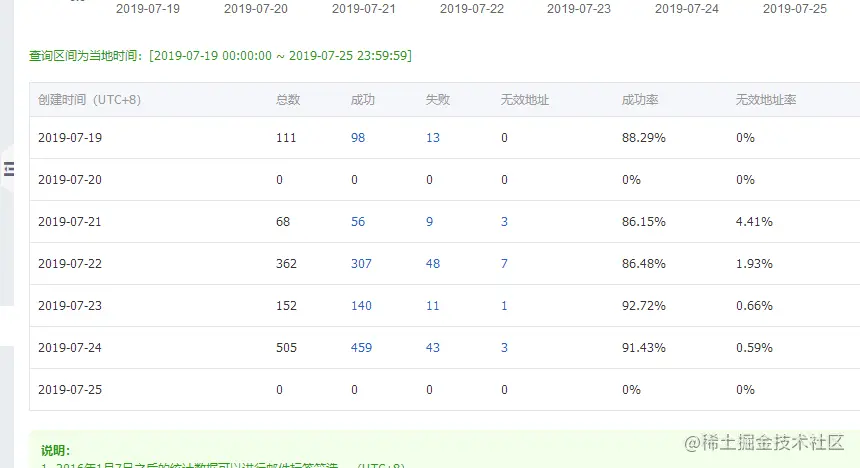860x468 pixels.
Task: Select date cell 2019-07-24 in table
Action: (x=70, y=348)
